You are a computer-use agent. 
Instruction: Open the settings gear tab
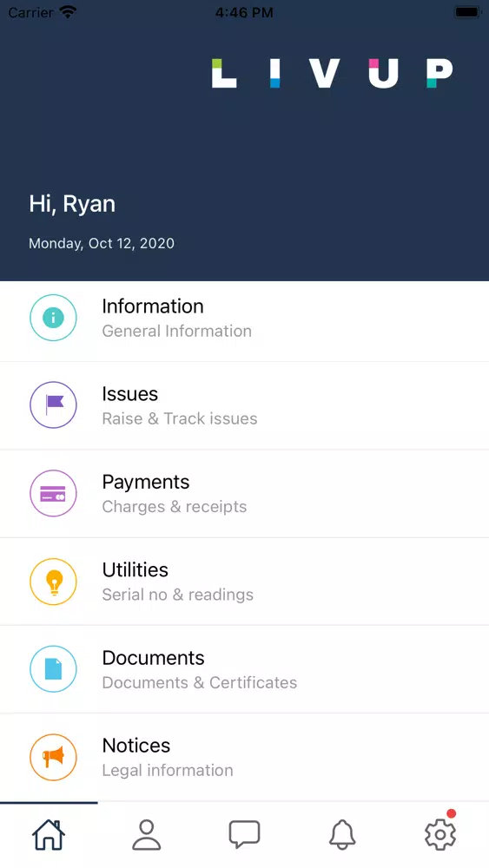point(440,834)
